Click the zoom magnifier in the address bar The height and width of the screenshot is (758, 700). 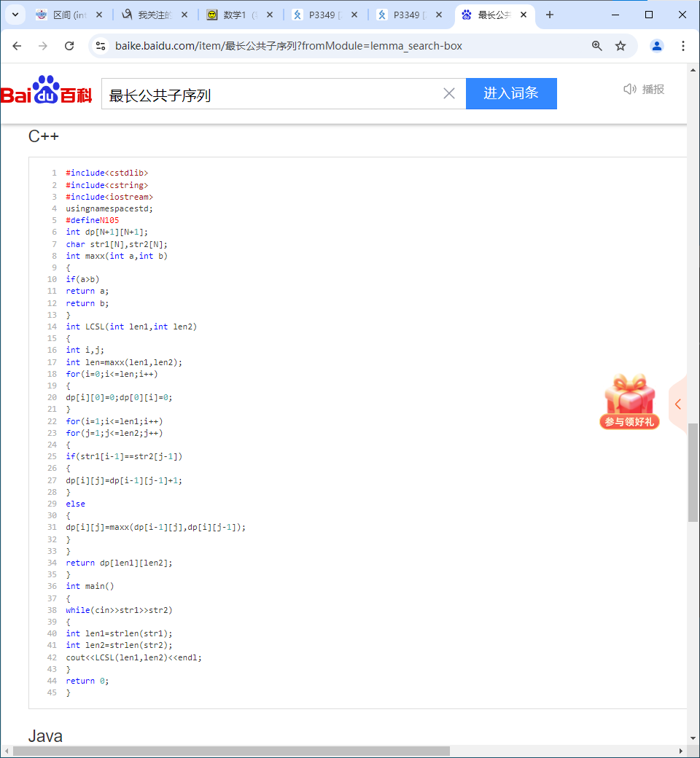(597, 45)
